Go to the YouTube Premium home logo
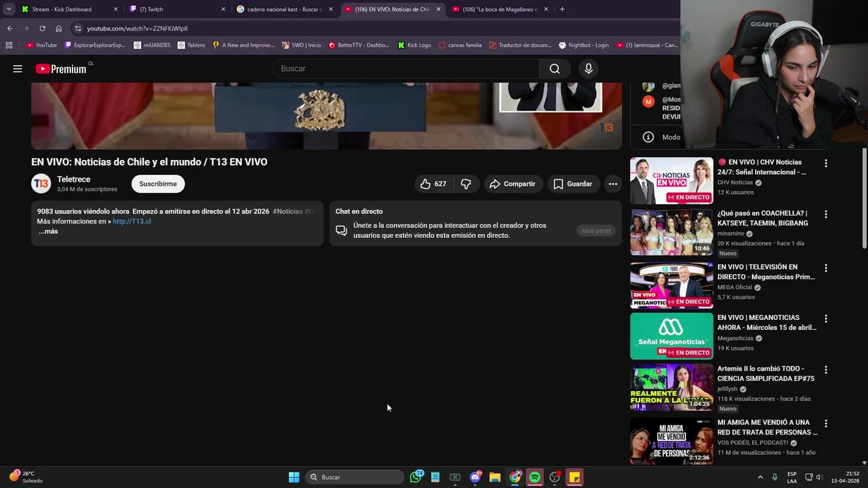Image resolution: width=868 pixels, height=488 pixels. (62, 68)
